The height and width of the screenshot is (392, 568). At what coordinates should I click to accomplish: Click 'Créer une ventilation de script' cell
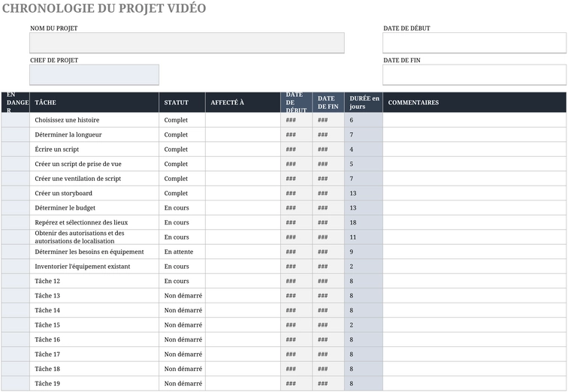[x=94, y=179]
